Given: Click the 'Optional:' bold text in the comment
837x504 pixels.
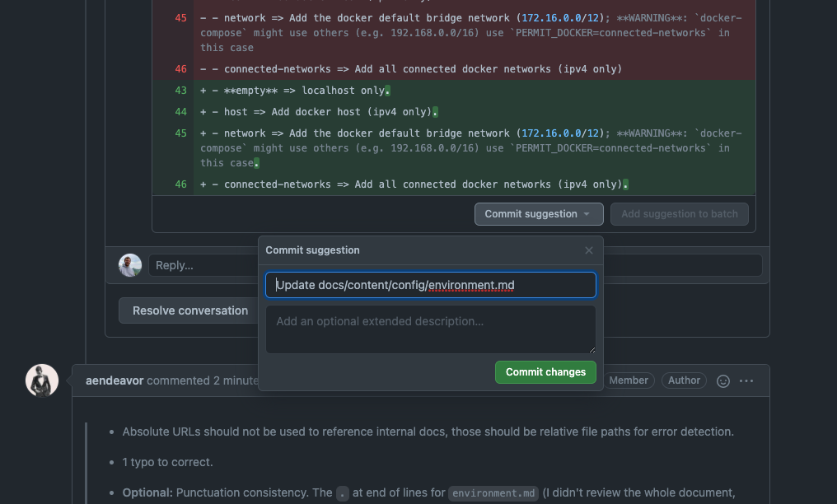Looking at the screenshot, I should 147,492.
